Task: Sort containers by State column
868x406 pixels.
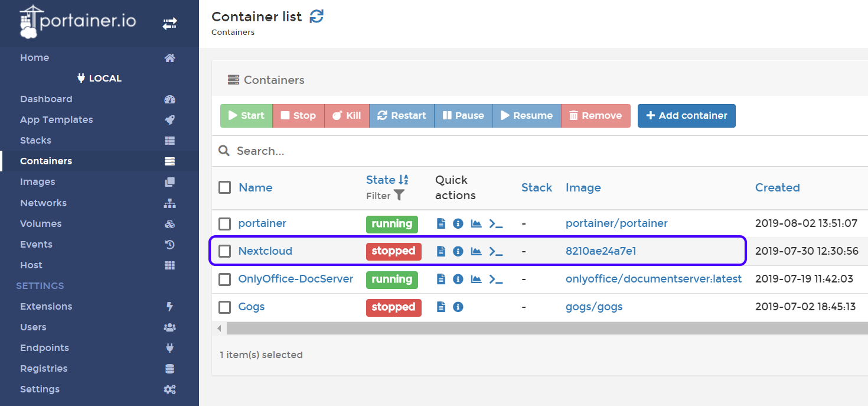Action: [x=381, y=180]
